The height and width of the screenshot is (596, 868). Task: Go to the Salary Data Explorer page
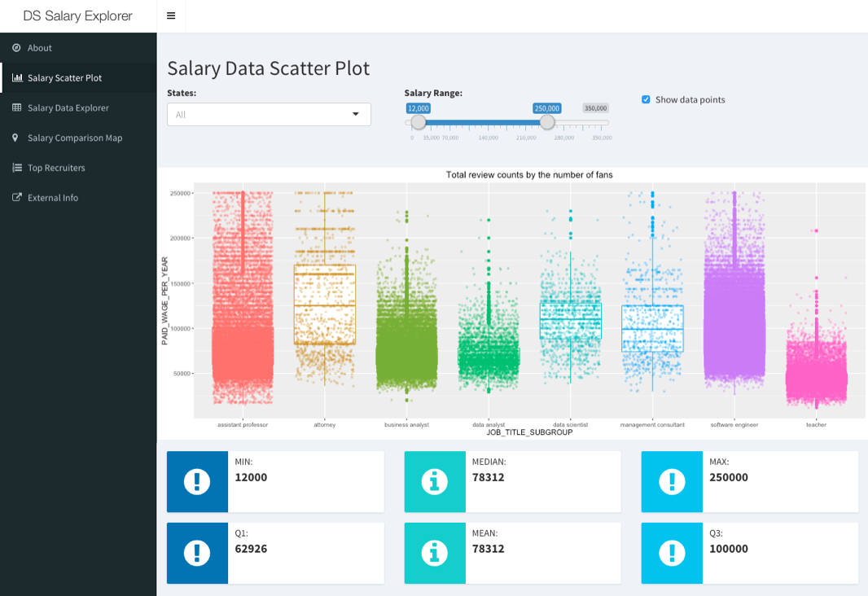[x=68, y=107]
